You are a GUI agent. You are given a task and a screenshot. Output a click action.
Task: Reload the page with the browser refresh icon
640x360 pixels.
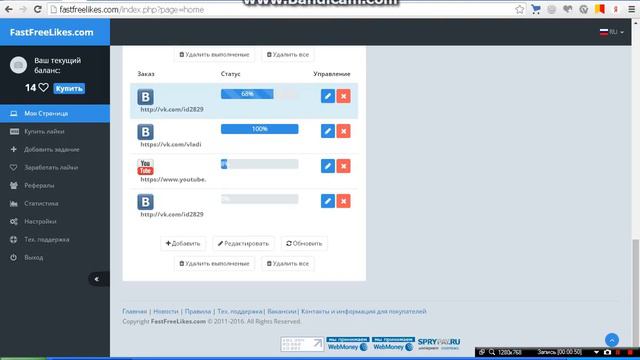[38, 9]
